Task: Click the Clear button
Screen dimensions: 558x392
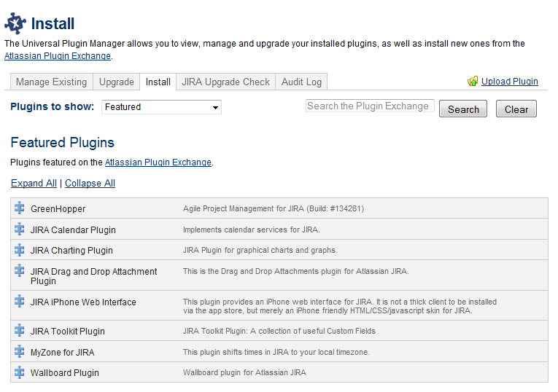Action: click(516, 109)
